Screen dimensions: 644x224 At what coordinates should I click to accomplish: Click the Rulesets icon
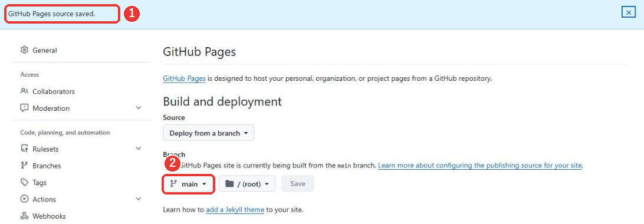coord(24,149)
